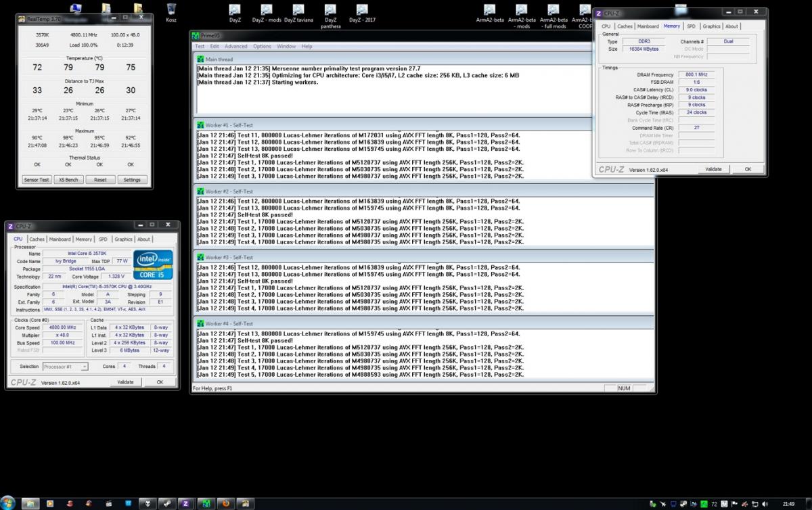
Task: Click XS Bench button in RealTemp
Action: 68,180
